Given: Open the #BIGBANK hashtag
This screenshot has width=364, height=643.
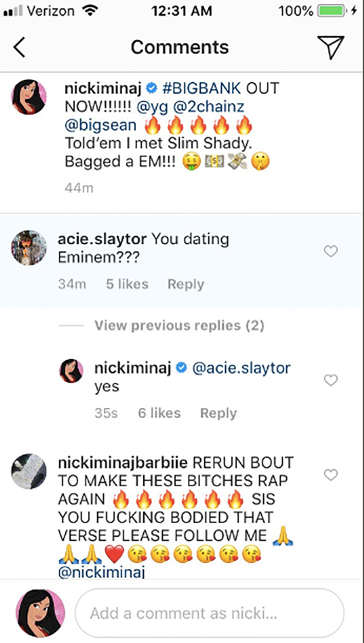Looking at the screenshot, I should pyautogui.click(x=202, y=89).
